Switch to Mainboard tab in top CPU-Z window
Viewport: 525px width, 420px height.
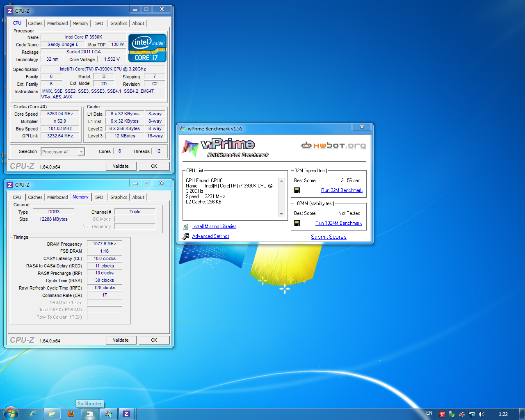(57, 23)
